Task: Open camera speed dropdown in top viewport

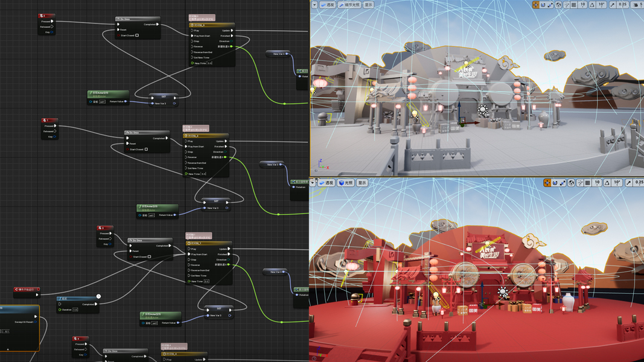Action: click(638, 5)
